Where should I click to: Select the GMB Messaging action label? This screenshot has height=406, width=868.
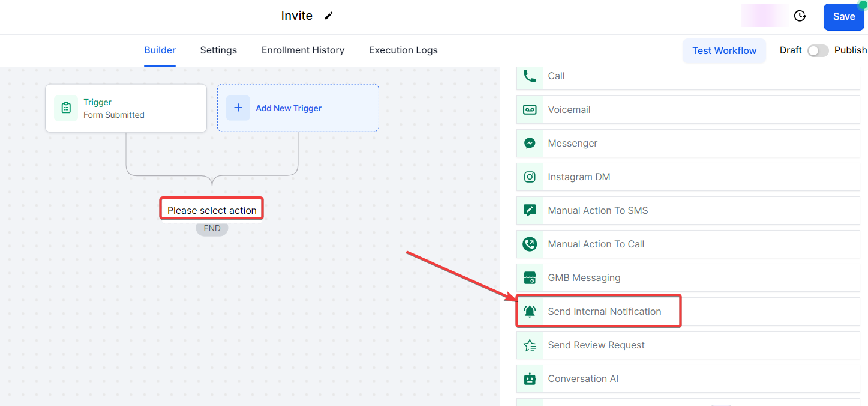584,278
